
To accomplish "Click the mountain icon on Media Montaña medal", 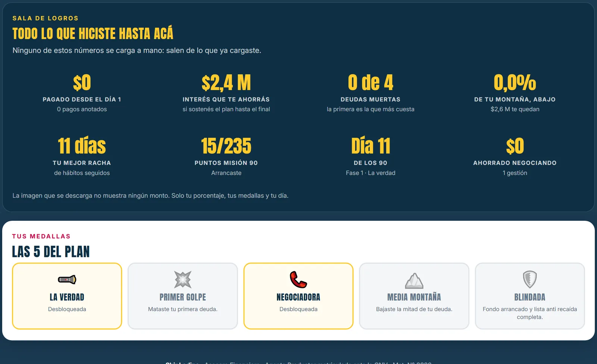I will point(414,280).
